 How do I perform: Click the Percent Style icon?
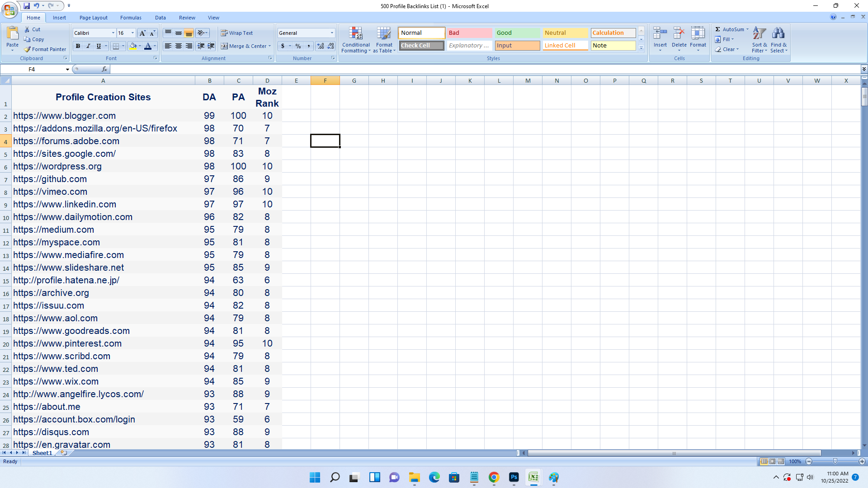click(x=298, y=46)
